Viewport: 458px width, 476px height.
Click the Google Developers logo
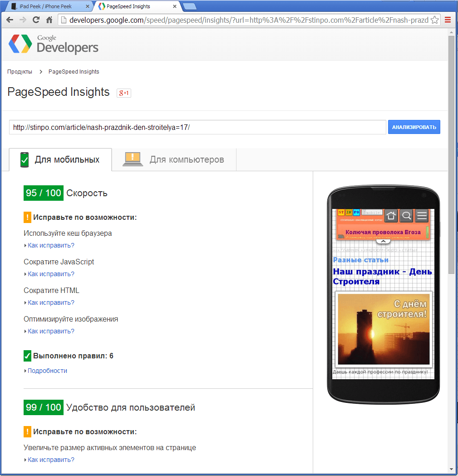click(54, 45)
